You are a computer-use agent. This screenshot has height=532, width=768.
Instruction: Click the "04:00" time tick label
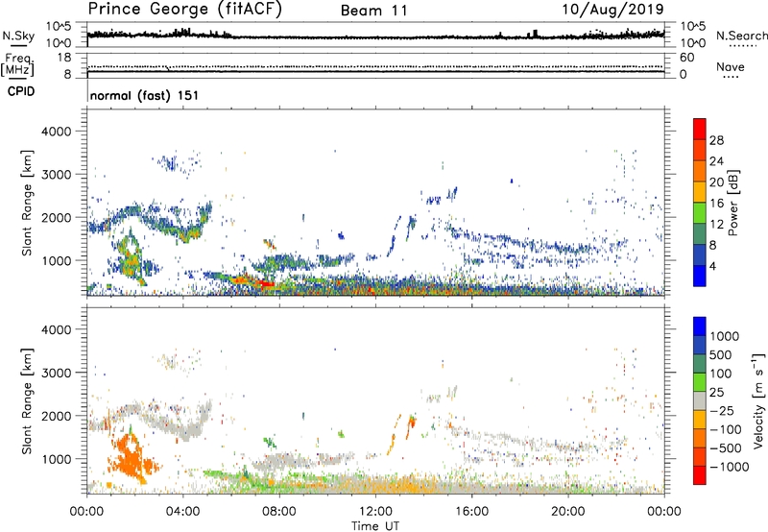point(182,512)
